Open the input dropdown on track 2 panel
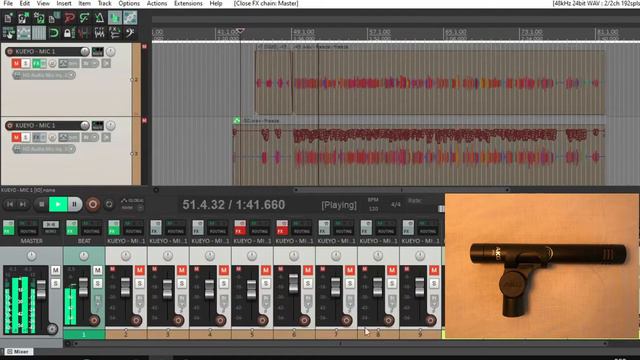Screen dimensions: 640x360 [x=44, y=75]
